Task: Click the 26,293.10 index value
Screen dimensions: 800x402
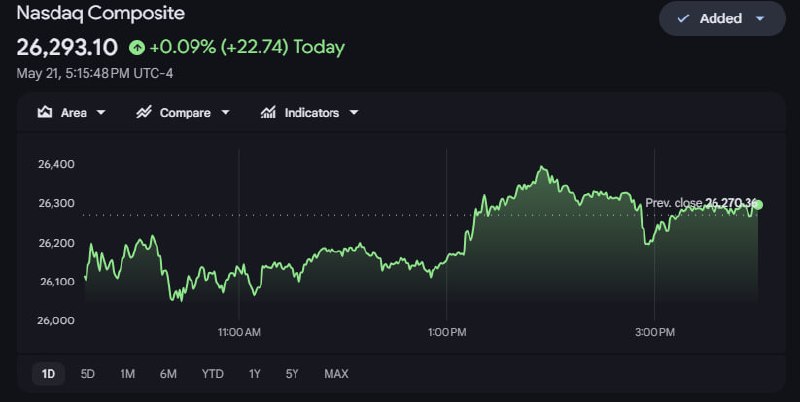Action: 67,47
